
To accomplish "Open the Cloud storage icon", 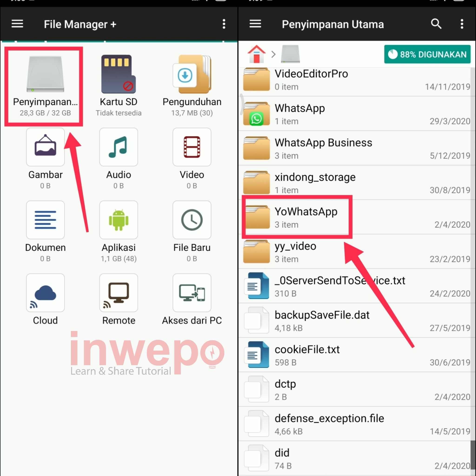I will coord(45,293).
